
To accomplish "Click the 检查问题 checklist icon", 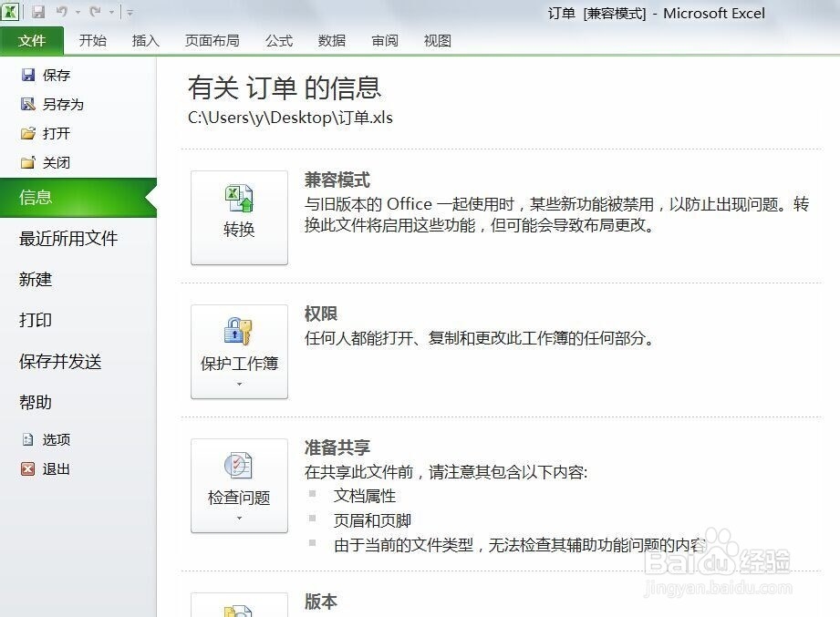I will click(x=239, y=465).
